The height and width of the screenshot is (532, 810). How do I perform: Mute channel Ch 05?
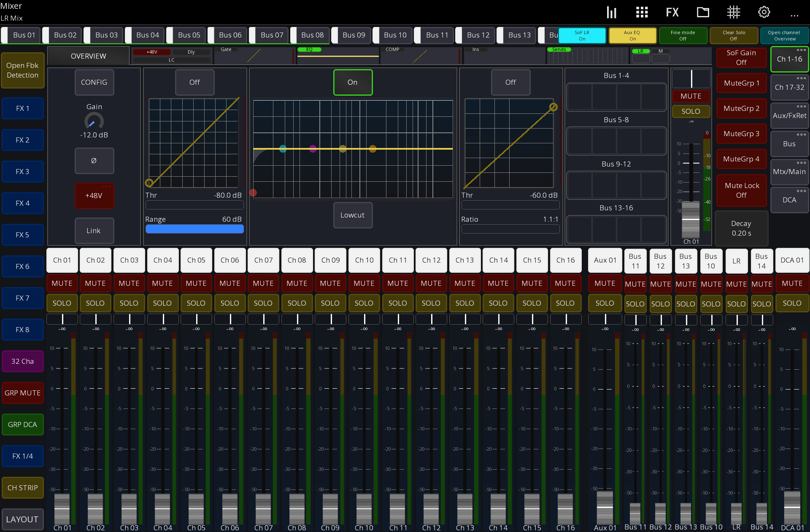[196, 283]
